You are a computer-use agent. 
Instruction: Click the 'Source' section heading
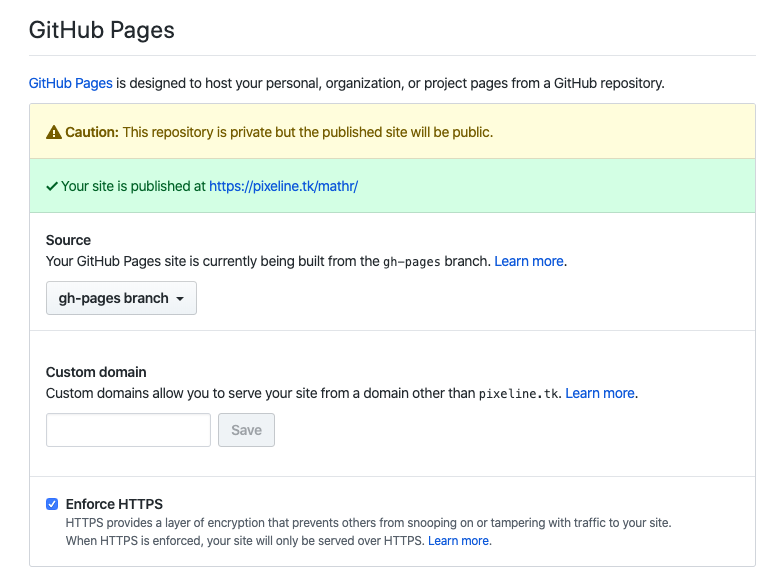click(x=68, y=240)
